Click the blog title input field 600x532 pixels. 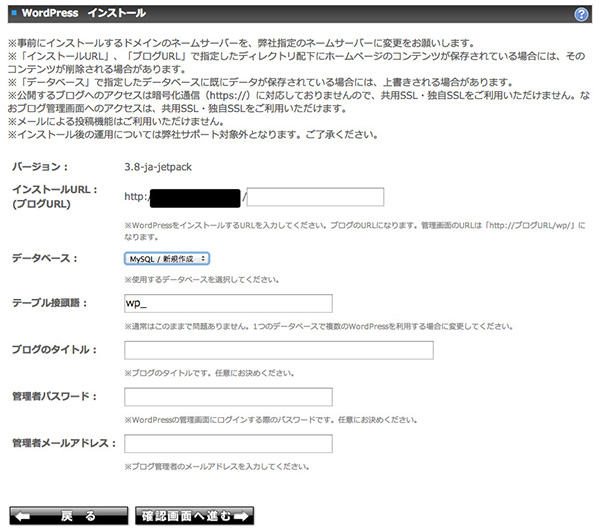pyautogui.click(x=279, y=350)
